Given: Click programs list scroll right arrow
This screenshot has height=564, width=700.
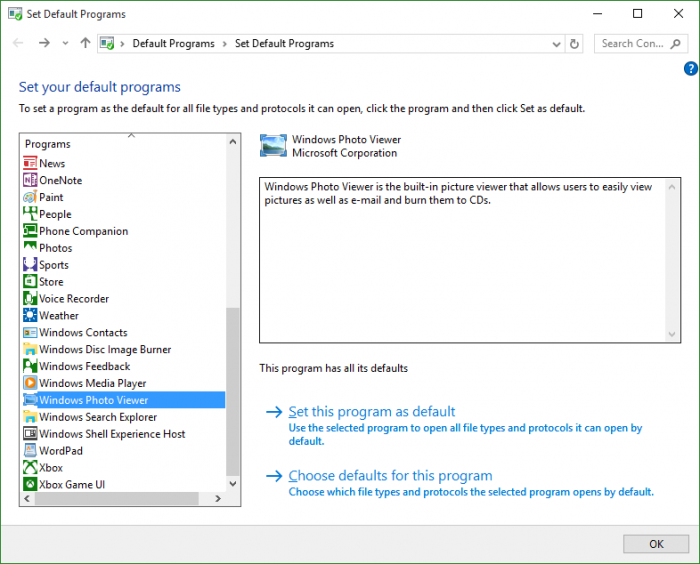Looking at the screenshot, I should click(x=218, y=498).
